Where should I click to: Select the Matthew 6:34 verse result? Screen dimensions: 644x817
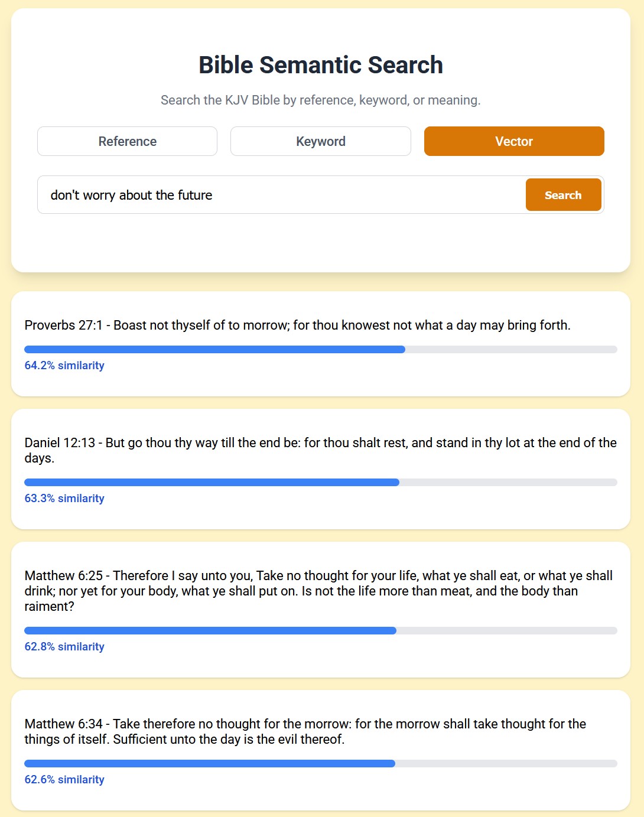[305, 731]
